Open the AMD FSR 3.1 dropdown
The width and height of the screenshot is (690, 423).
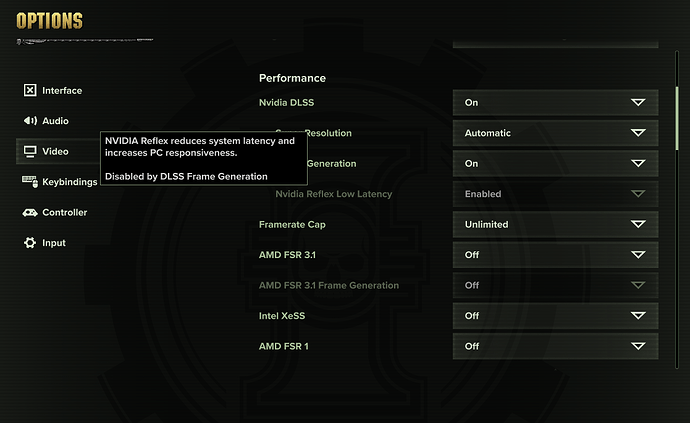point(555,255)
